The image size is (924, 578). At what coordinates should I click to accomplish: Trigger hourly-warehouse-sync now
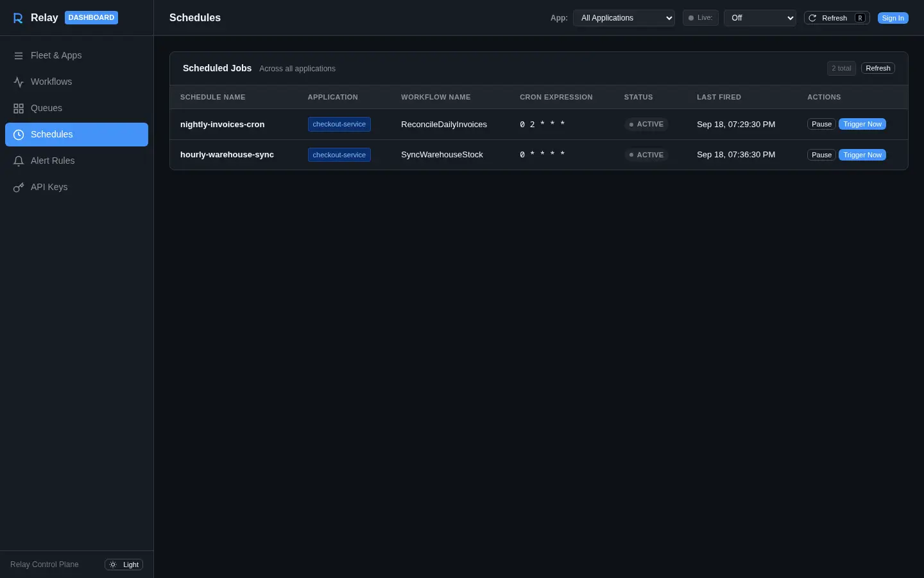[x=862, y=155]
